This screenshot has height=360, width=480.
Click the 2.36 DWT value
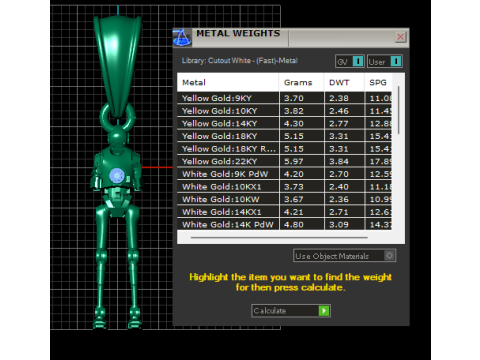tap(339, 200)
